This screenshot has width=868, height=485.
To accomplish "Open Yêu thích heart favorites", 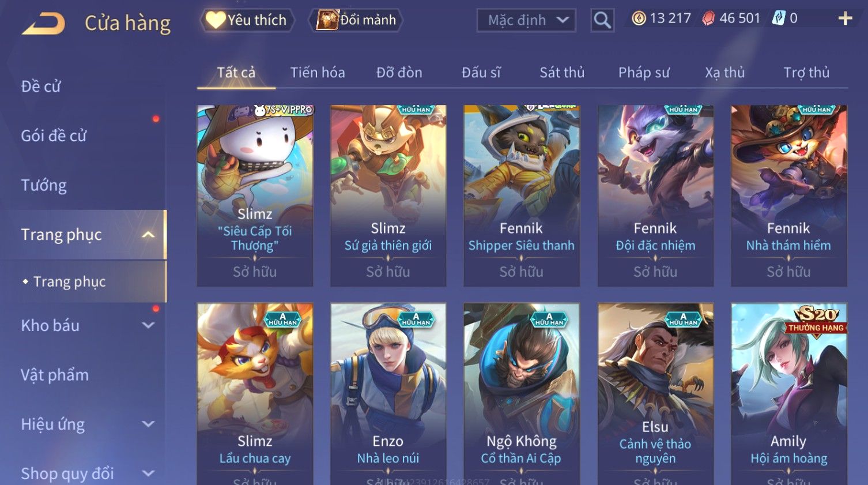I will (247, 20).
